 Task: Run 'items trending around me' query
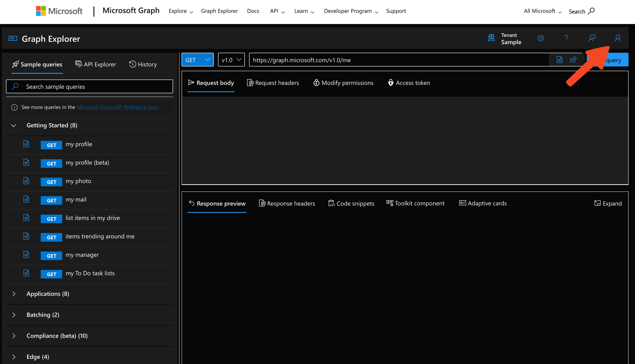[x=89, y=237]
